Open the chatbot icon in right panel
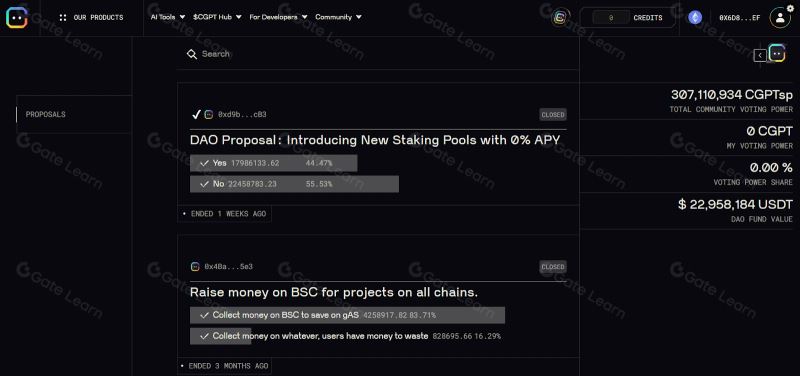This screenshot has height=376, width=800. click(777, 53)
